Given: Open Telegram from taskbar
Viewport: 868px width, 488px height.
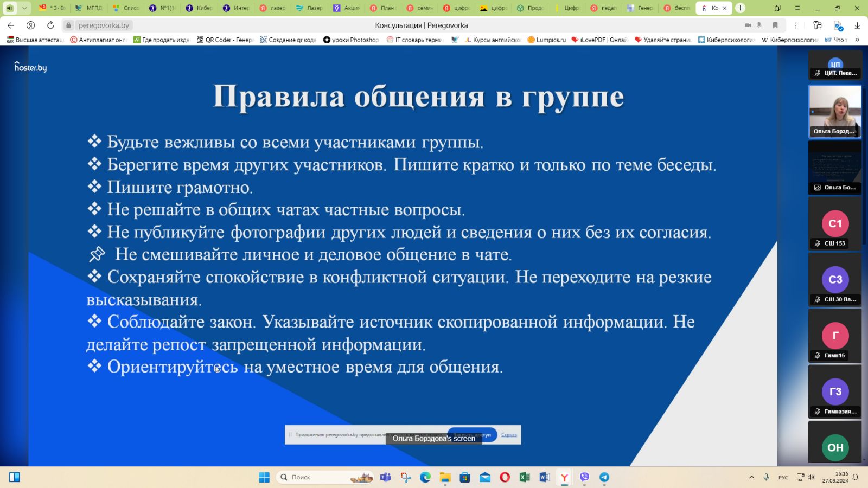Looking at the screenshot, I should [x=604, y=477].
